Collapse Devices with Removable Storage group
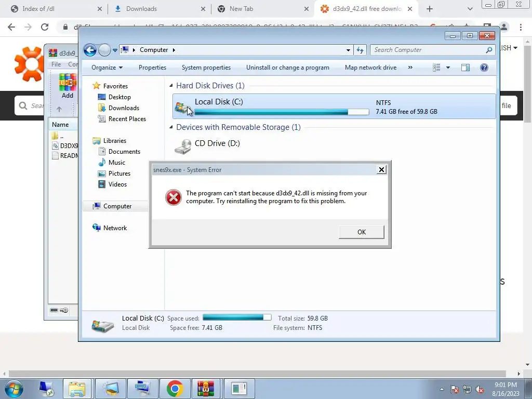The height and width of the screenshot is (399, 532). click(x=171, y=127)
